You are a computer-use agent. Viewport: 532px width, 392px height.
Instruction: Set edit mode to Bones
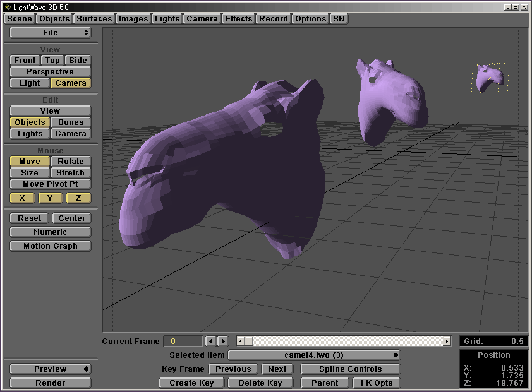tap(71, 122)
